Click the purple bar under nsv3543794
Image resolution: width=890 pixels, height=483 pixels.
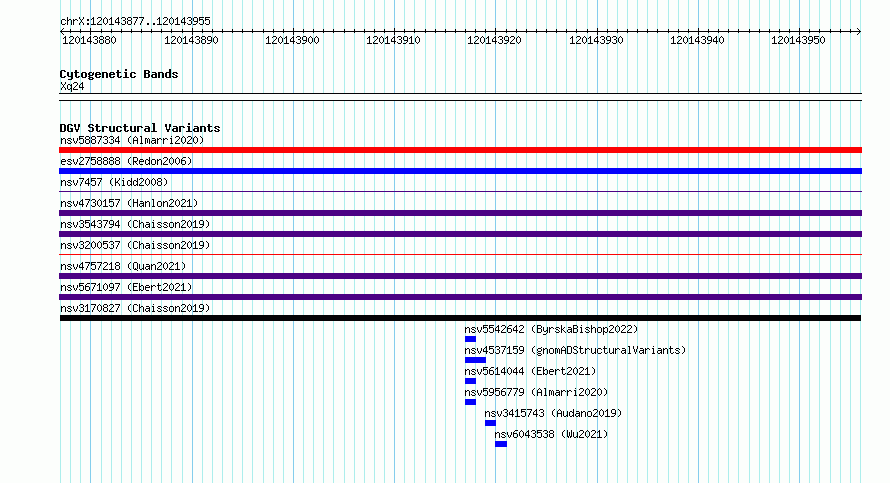point(460,234)
